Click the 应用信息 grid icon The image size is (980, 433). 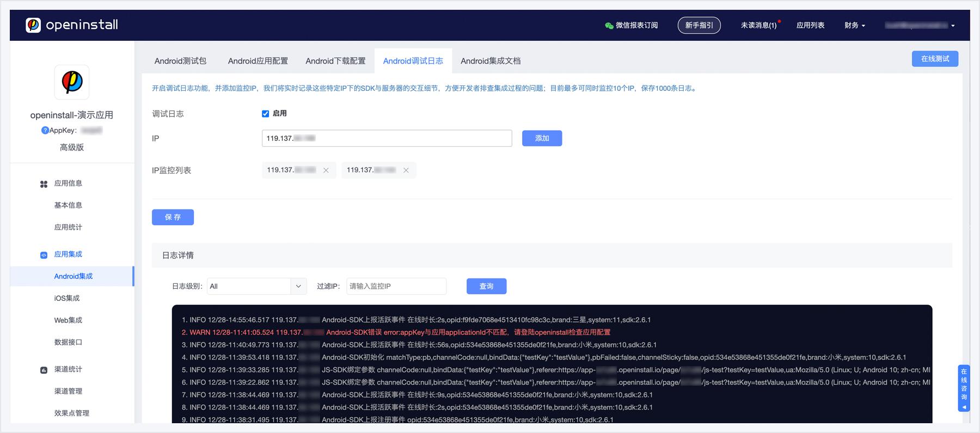click(44, 184)
